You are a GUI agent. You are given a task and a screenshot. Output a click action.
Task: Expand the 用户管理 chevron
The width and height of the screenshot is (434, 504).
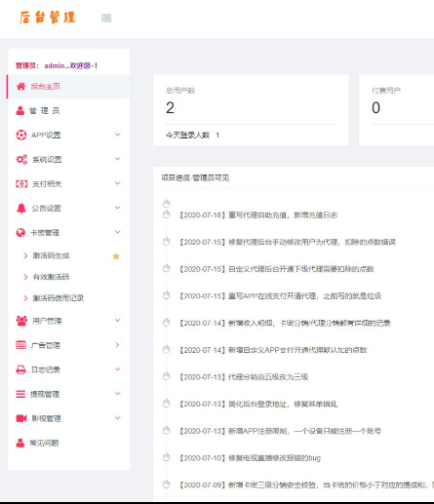click(x=118, y=321)
